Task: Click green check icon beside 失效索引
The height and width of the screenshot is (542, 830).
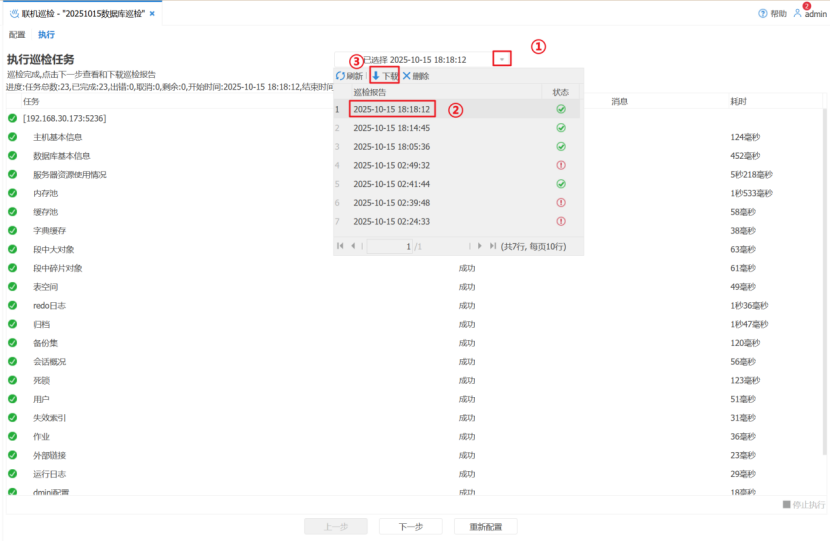Action: 13,418
